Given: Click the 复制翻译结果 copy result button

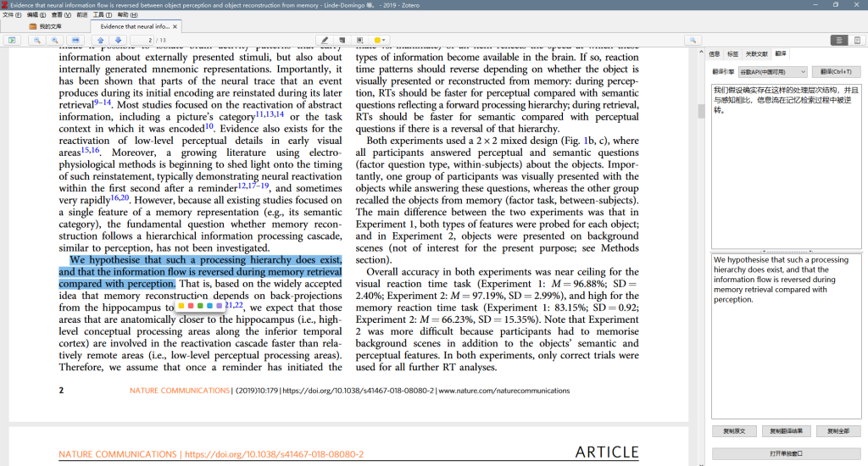Looking at the screenshot, I should click(x=786, y=431).
